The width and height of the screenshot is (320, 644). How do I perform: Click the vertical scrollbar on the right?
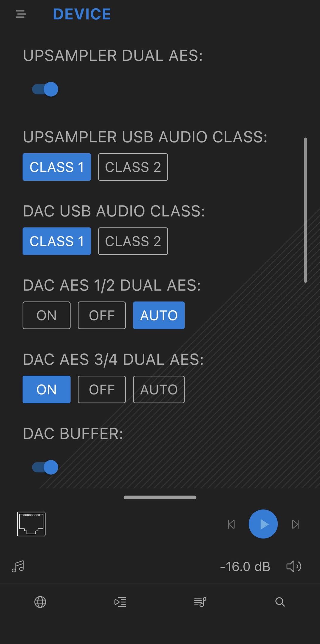click(x=305, y=210)
